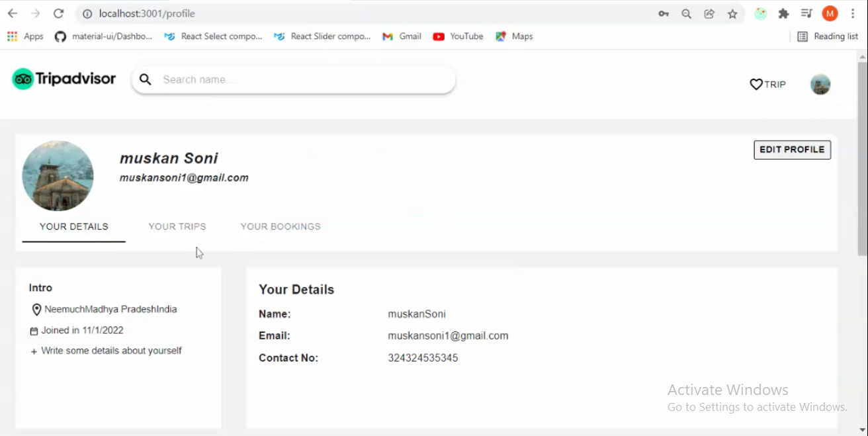
Task: Open YouTube from the bookmarks bar
Action: (458, 36)
